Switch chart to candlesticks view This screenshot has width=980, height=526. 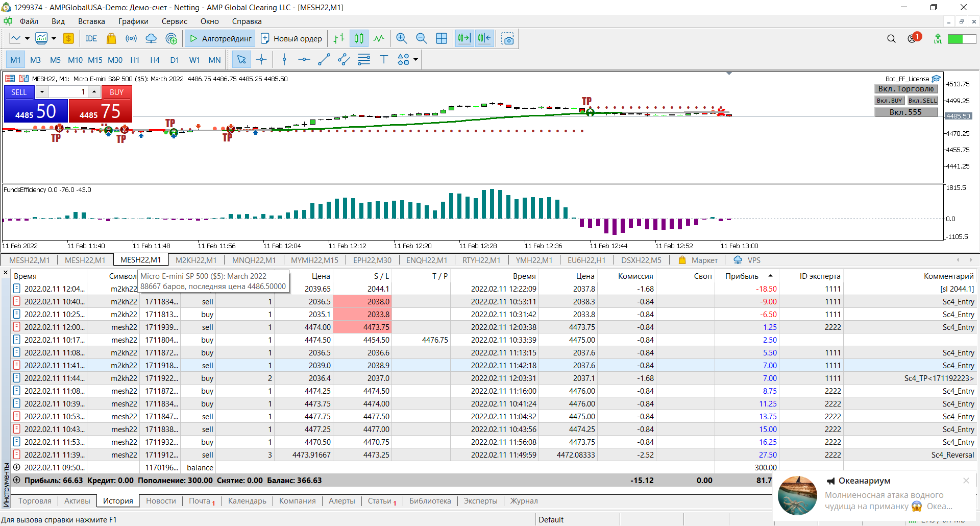pos(359,39)
